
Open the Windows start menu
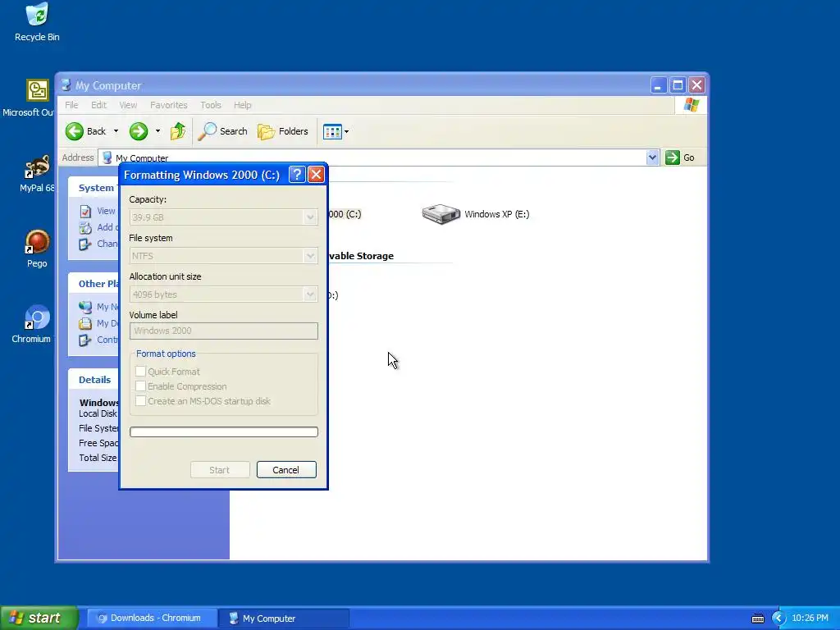tap(39, 619)
